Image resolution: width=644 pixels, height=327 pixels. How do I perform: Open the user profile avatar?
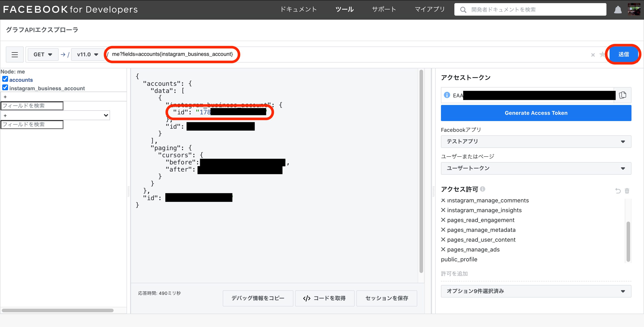tap(634, 9)
